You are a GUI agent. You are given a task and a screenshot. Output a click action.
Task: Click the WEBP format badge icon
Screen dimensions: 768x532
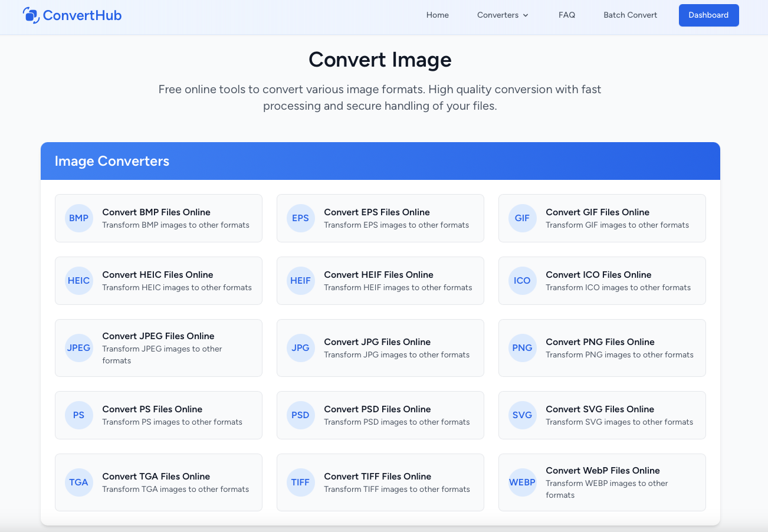523,482
